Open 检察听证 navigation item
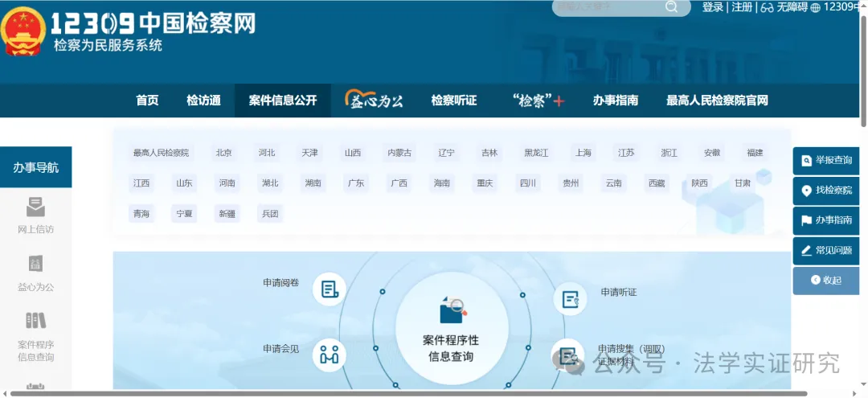 pos(454,101)
